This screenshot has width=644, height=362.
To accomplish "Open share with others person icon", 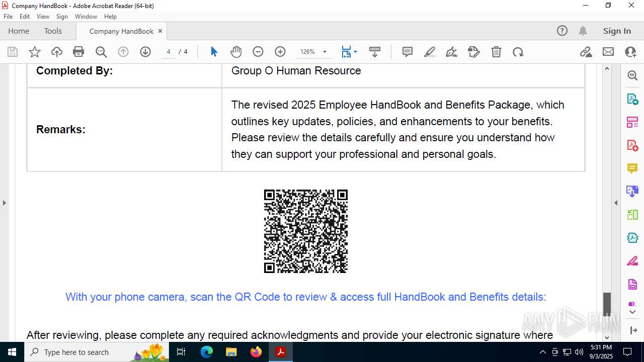I will [x=630, y=52].
